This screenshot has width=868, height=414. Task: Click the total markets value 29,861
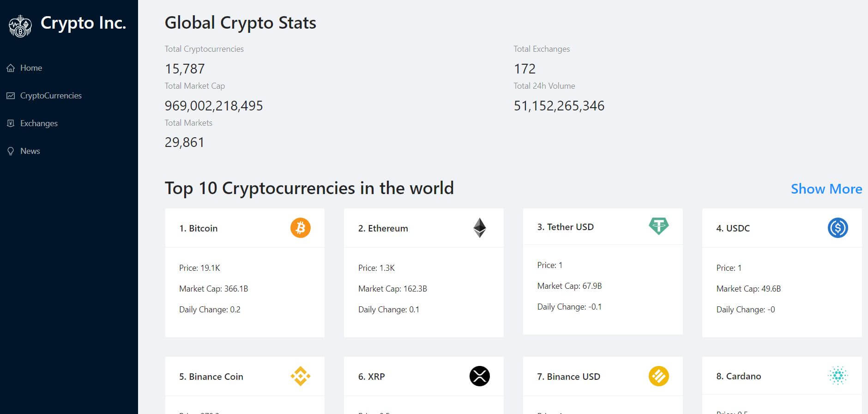[x=185, y=142]
